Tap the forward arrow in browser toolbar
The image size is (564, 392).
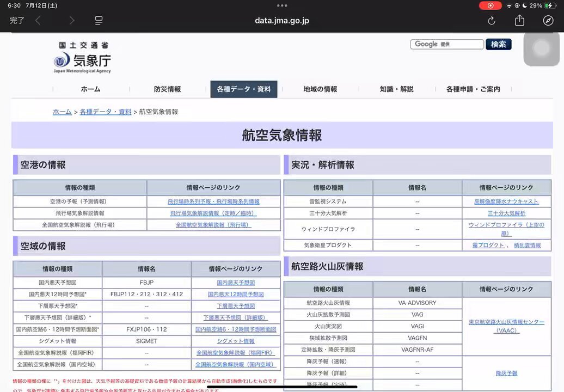pyautogui.click(x=72, y=21)
